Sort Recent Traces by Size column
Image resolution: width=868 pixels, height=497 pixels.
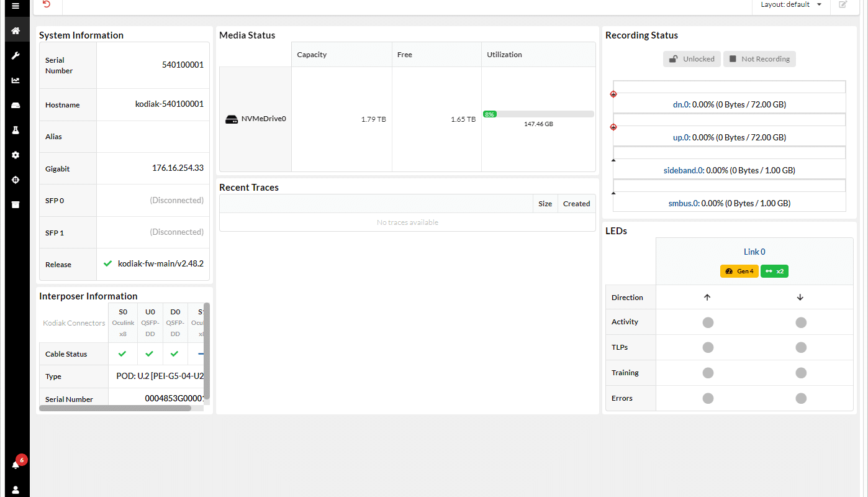tap(545, 204)
